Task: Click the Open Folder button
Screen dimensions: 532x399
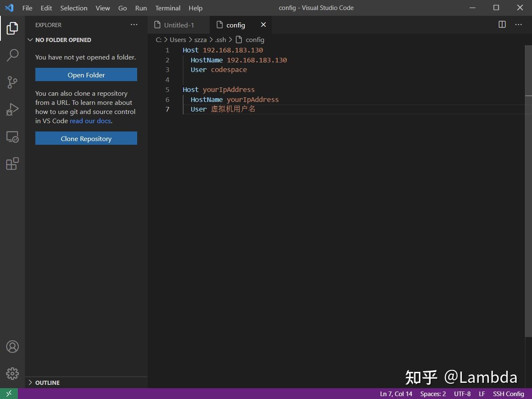Action: pyautogui.click(x=86, y=75)
